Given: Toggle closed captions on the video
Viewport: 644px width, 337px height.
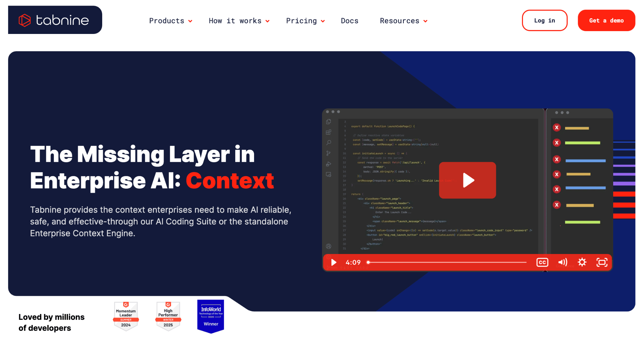Looking at the screenshot, I should pyautogui.click(x=542, y=262).
